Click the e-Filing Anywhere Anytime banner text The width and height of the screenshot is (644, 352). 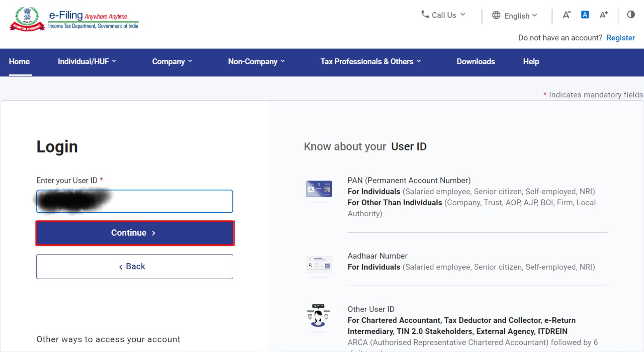93,19
